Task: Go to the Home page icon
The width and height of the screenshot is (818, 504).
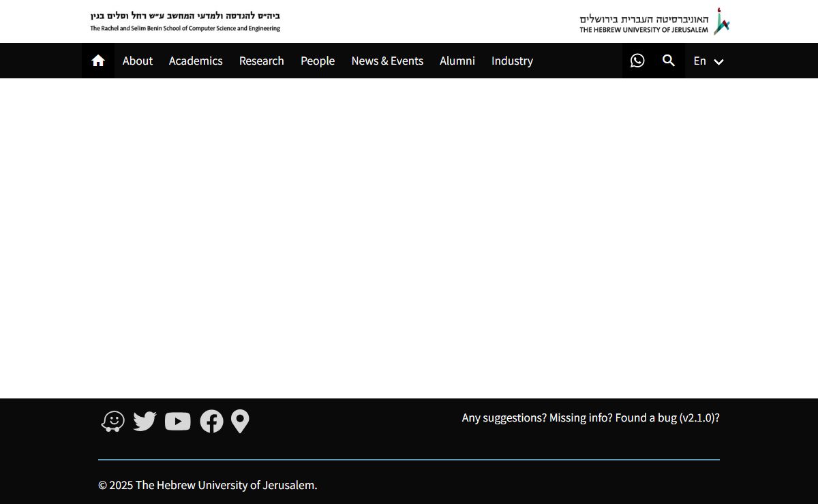Action: tap(98, 61)
